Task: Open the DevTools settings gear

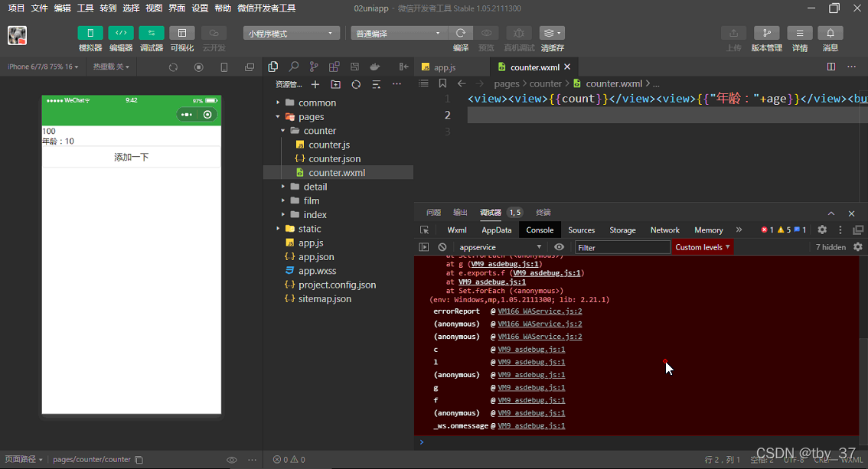Action: [822, 230]
